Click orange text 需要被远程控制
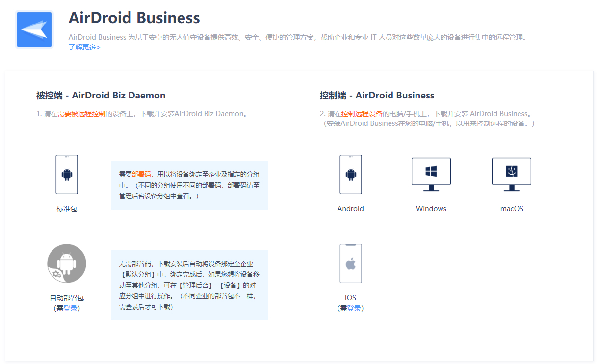The height and width of the screenshot is (364, 598). coord(81,114)
